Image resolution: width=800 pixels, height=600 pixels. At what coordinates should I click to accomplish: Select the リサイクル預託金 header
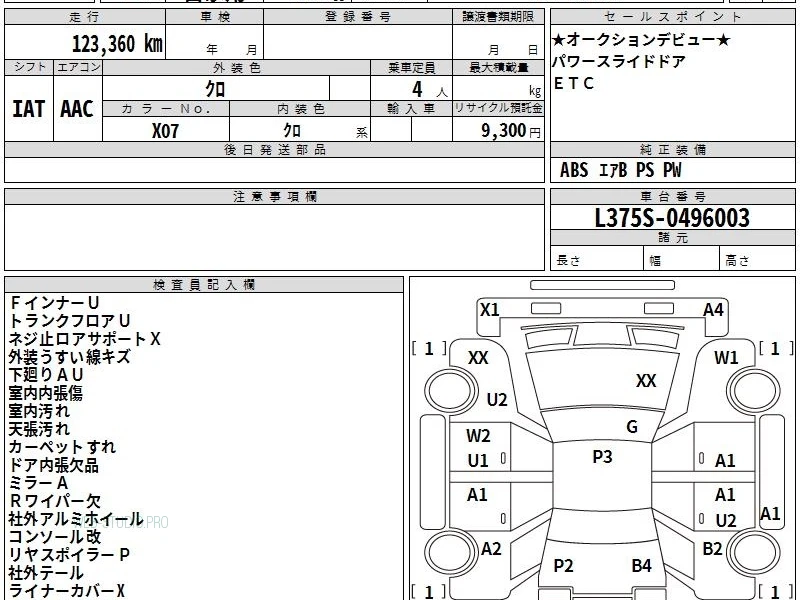point(498,108)
